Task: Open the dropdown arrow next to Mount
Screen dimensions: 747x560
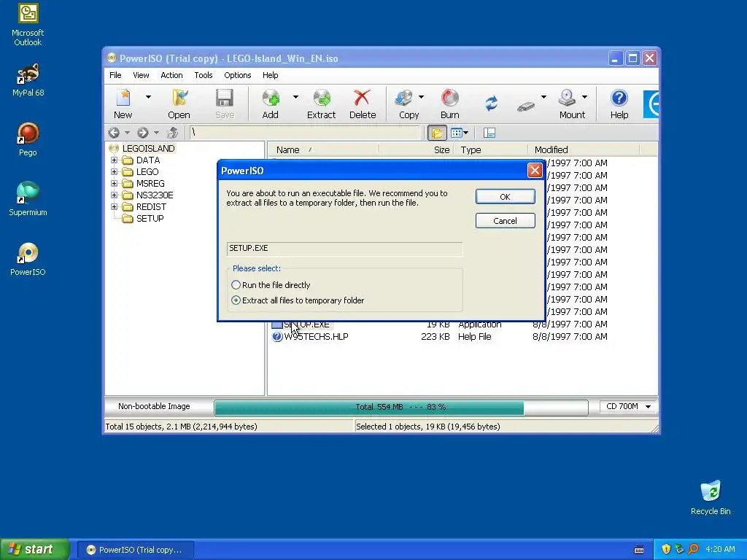Action: (x=584, y=97)
